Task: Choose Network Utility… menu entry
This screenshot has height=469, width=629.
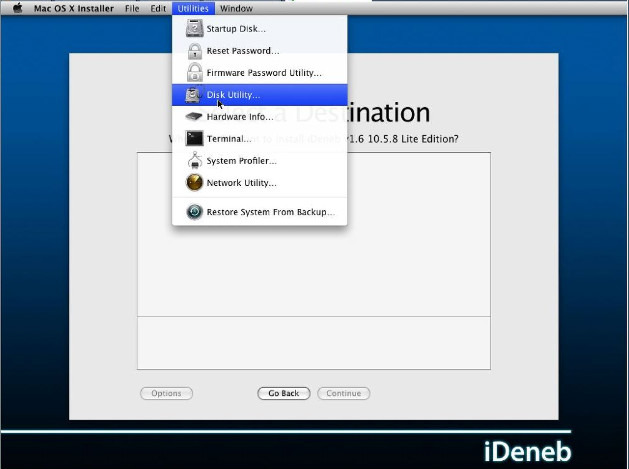Action: (x=260, y=183)
